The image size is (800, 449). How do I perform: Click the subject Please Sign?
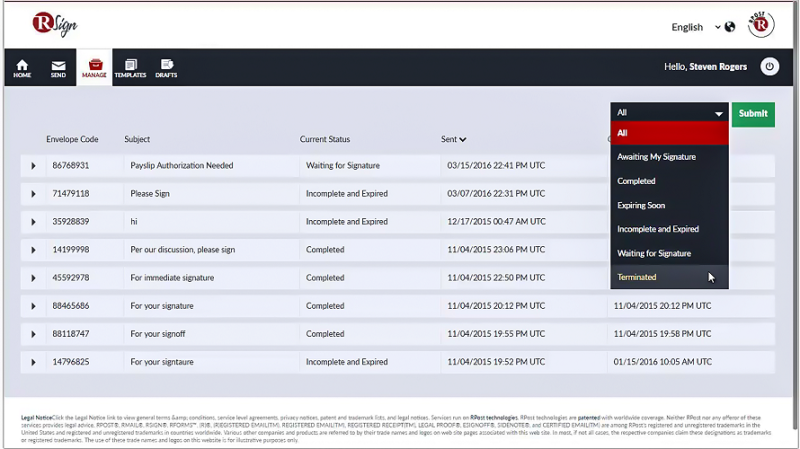(x=150, y=193)
